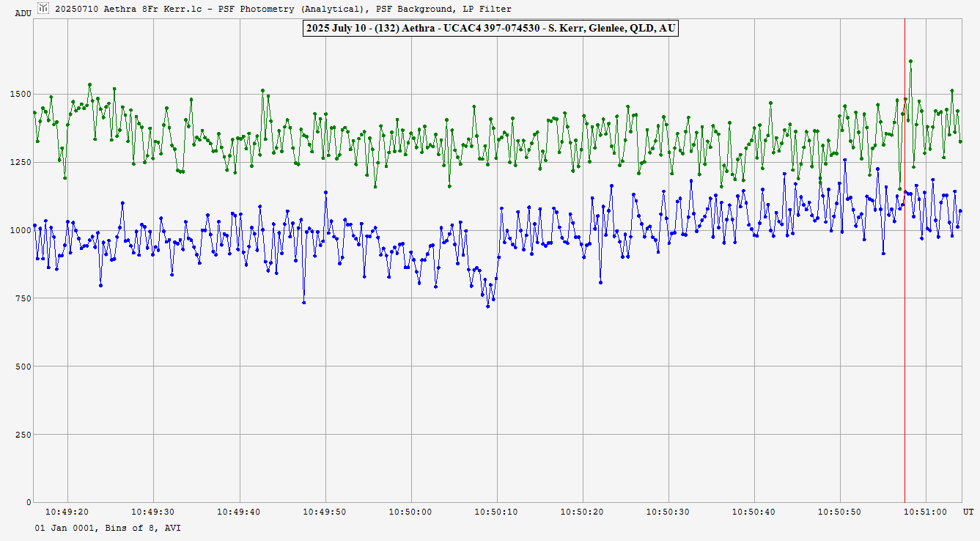Viewport: 980px width, 541px height.
Task: Click the 10:50:00 time axis label
Action: (x=410, y=512)
